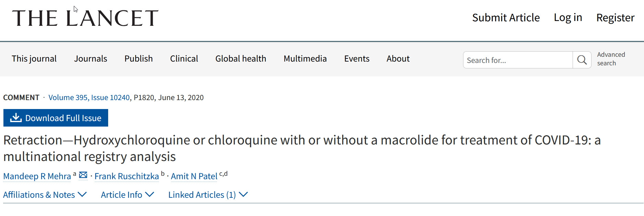Screen dimensions: 644x216
Task: Open the This journal menu
Action: point(34,59)
